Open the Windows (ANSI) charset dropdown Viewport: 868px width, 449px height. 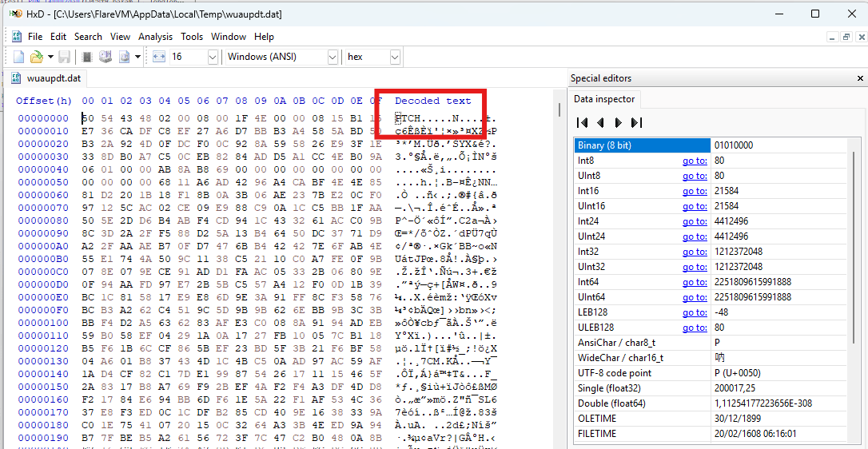pyautogui.click(x=332, y=57)
